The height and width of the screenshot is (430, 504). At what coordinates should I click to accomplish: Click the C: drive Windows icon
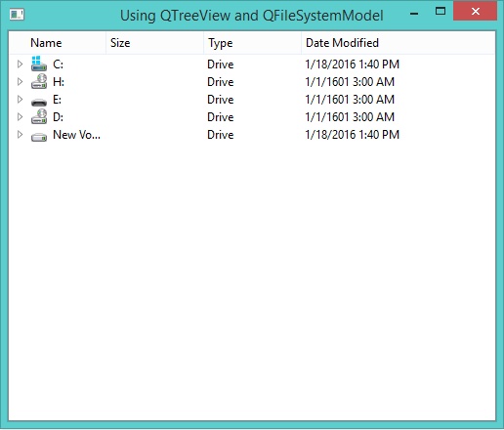(39, 64)
